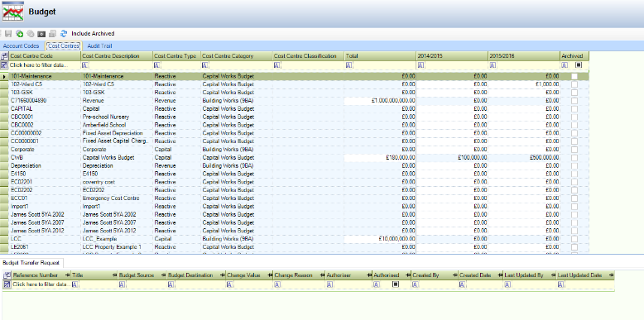
Task: Click the save disk toolbar icon
Action: (x=8, y=34)
